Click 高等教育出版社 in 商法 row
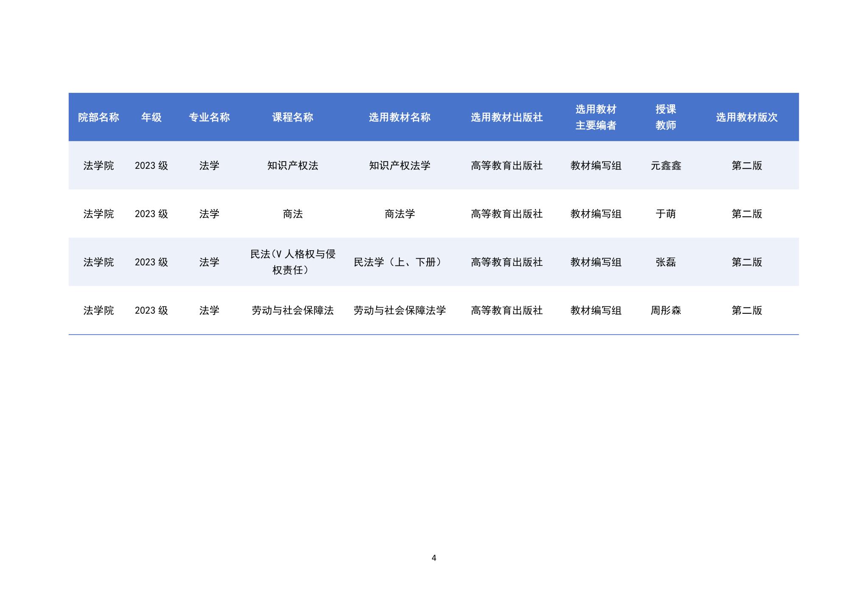Viewport: 868px width, 614px height. (506, 214)
